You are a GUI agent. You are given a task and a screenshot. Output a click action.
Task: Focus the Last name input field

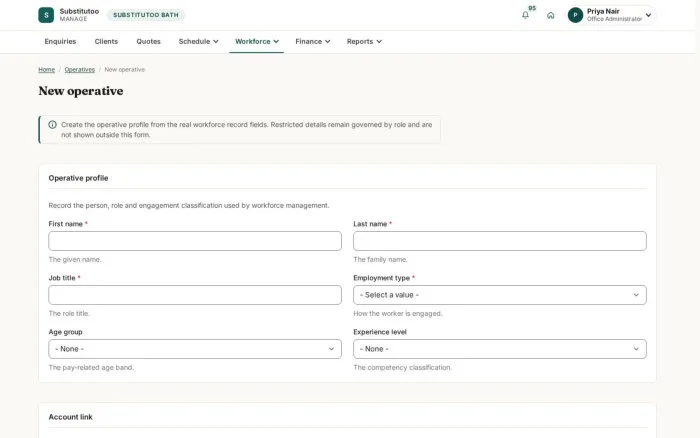coord(500,241)
